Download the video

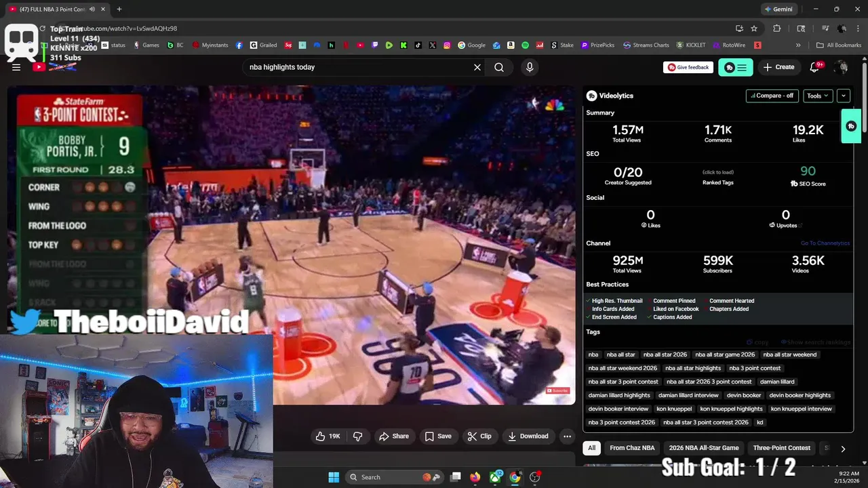(x=528, y=436)
